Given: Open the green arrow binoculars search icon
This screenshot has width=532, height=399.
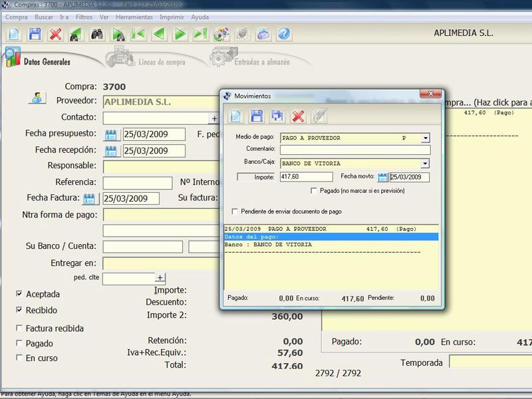Looking at the screenshot, I should [x=76, y=35].
